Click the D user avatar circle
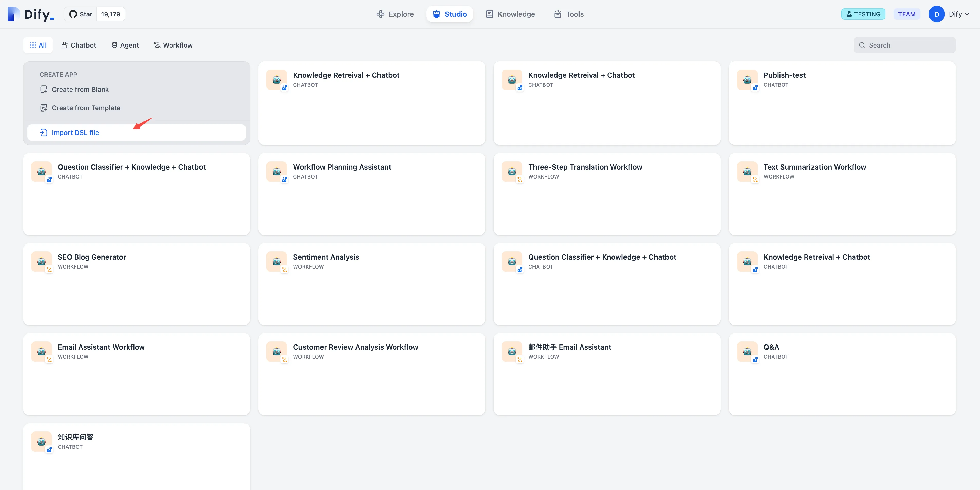Screen dimensions: 980x490 tap(936, 14)
